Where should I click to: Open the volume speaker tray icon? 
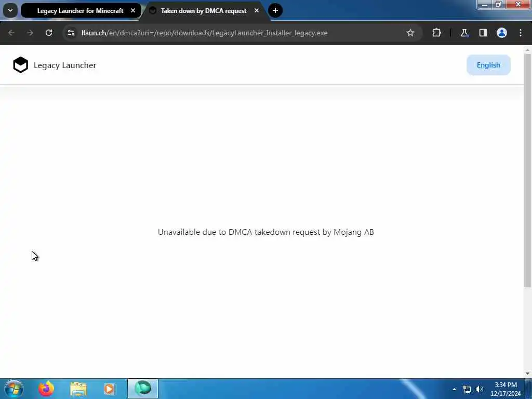pos(480,389)
